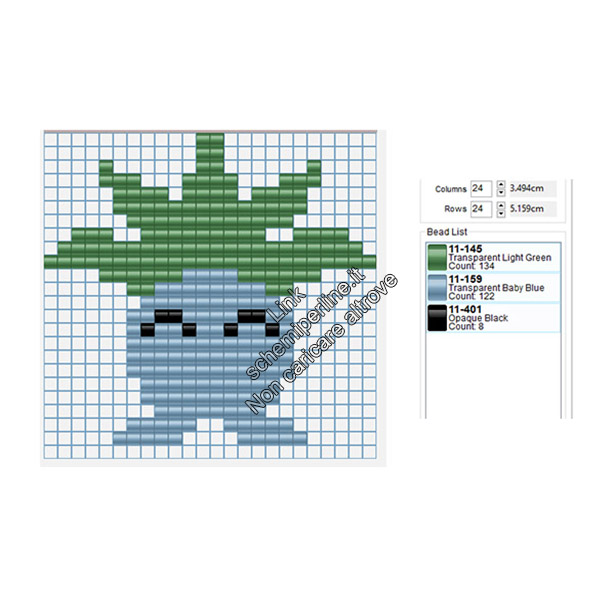Click the Count: 134 text
The height and width of the screenshot is (600, 600).
471,266
